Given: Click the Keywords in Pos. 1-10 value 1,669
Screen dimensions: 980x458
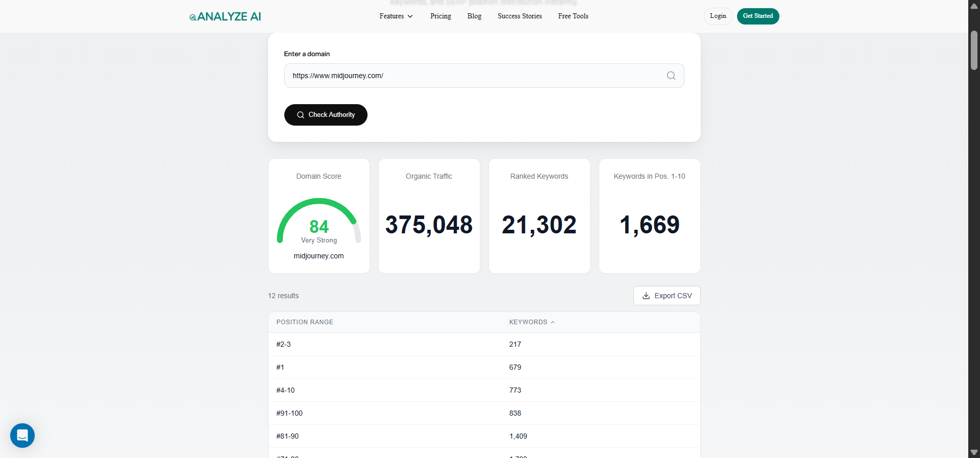Looking at the screenshot, I should click(x=650, y=225).
